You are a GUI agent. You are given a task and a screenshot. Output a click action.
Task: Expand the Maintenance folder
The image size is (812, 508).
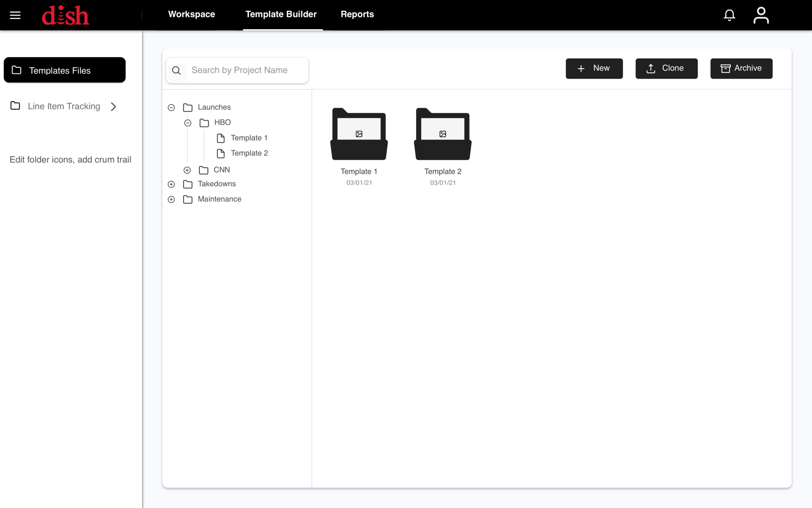171,199
